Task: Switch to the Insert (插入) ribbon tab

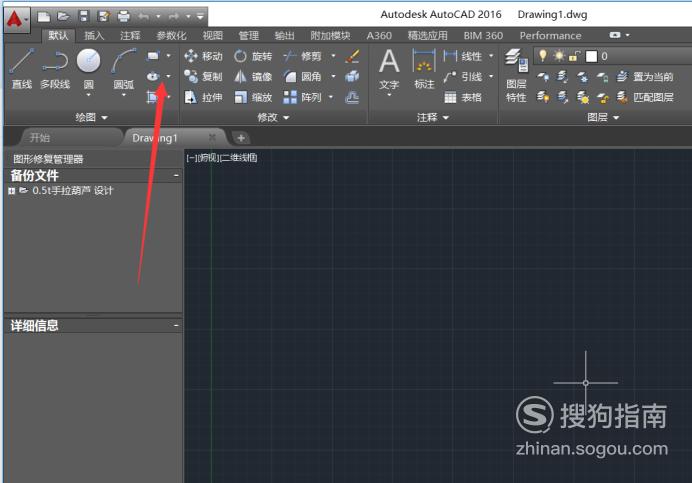Action: pos(94,36)
